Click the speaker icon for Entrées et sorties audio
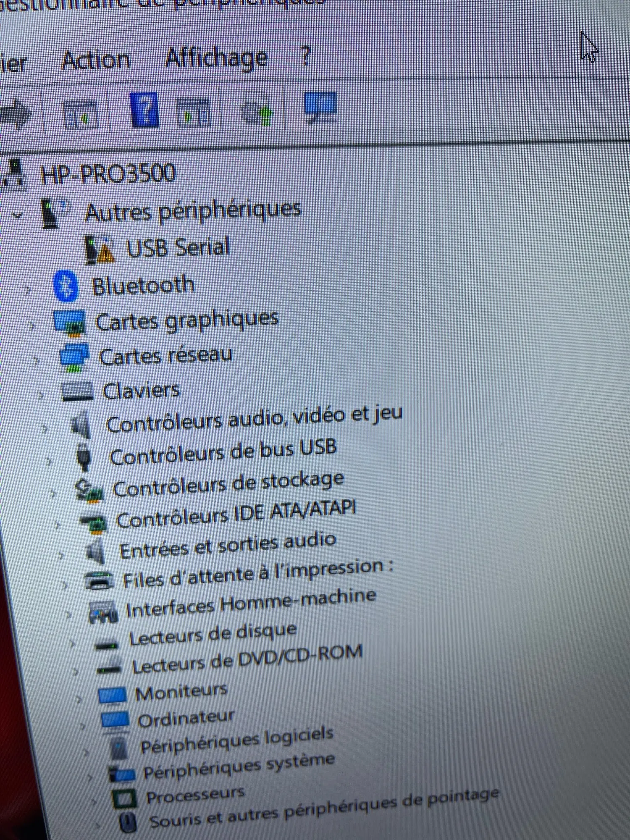Screen dimensions: 630x840 tap(96, 551)
